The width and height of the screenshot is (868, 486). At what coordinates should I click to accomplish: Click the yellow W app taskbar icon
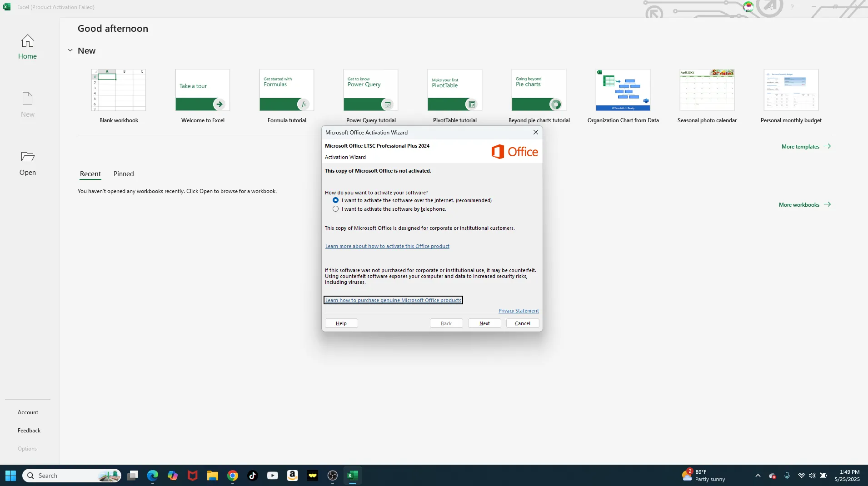click(x=313, y=476)
